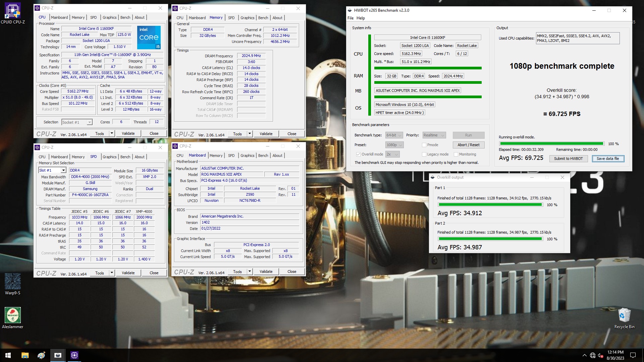Image resolution: width=644 pixels, height=362 pixels.
Task: Click the Part 2 progress bar
Action: click(x=490, y=239)
